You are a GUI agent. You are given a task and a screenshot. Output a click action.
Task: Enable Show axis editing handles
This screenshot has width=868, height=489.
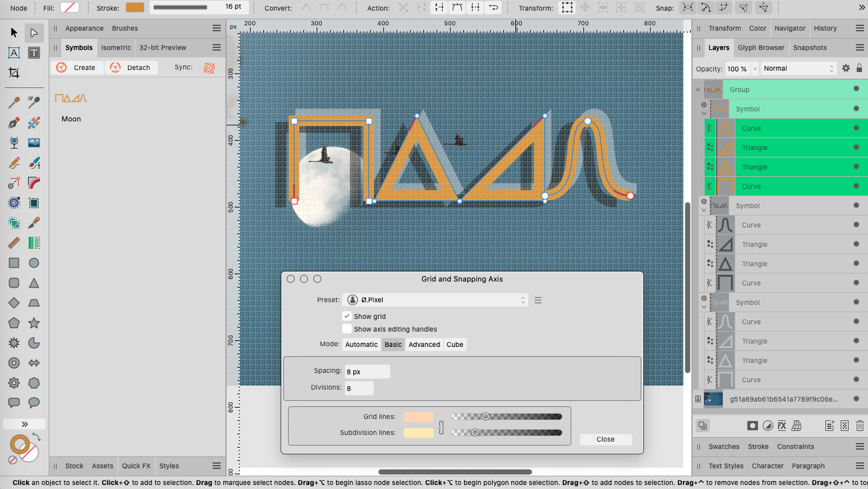point(347,329)
